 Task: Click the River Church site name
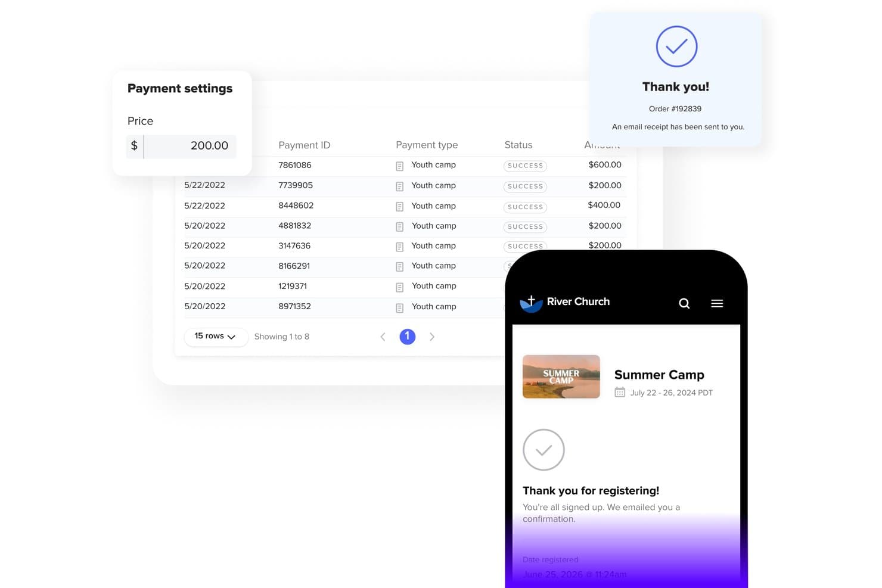tap(578, 301)
